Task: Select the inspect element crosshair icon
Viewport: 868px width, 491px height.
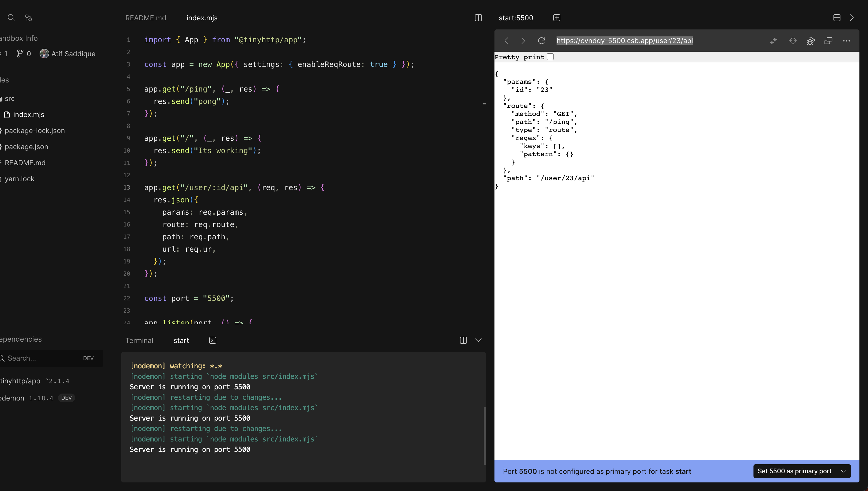Action: [793, 40]
